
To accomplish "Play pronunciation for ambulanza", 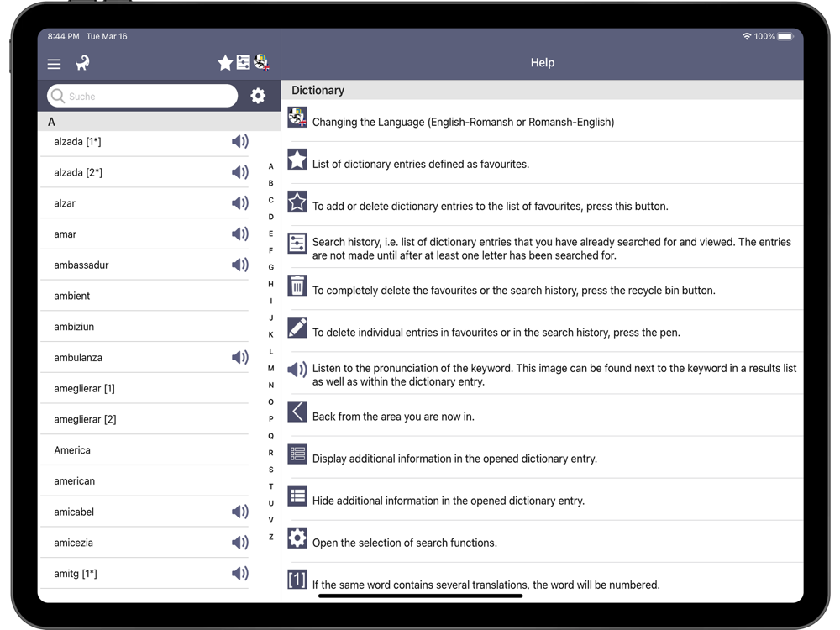I will [240, 357].
